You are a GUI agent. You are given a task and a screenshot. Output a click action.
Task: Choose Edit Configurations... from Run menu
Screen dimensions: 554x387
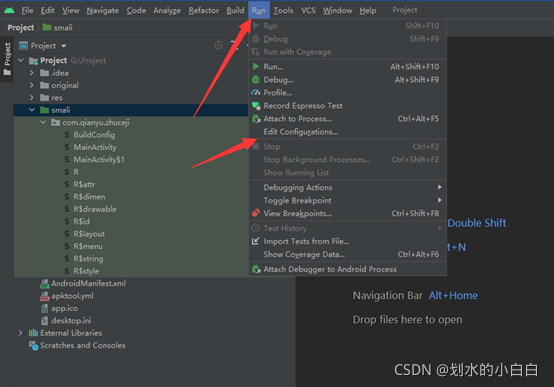click(x=348, y=131)
